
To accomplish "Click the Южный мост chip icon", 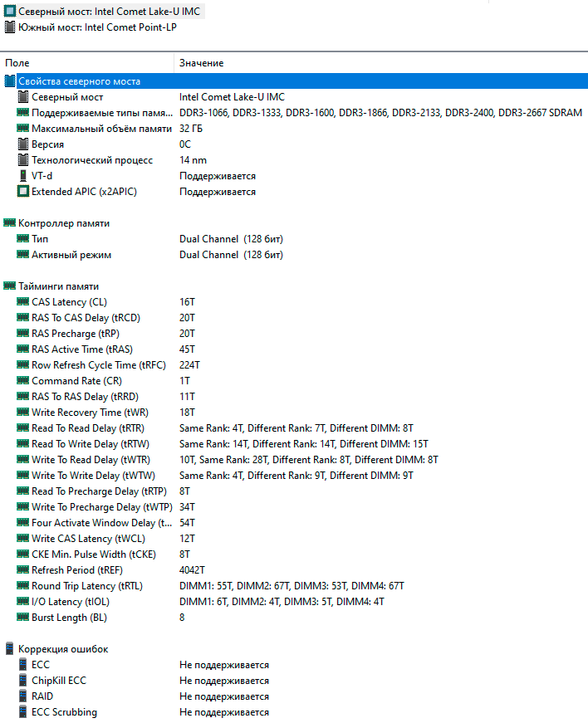I will [10, 27].
